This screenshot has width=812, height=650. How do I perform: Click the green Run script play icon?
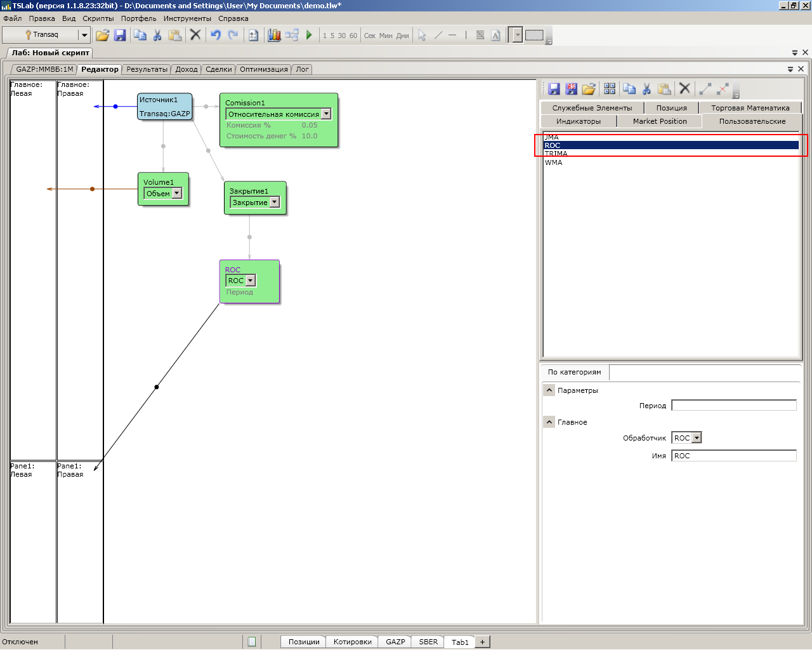point(309,35)
